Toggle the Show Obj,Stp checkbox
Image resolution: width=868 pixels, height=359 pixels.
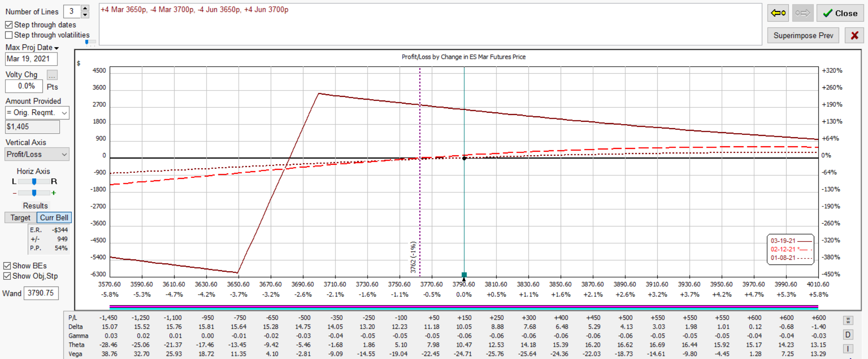(x=7, y=276)
